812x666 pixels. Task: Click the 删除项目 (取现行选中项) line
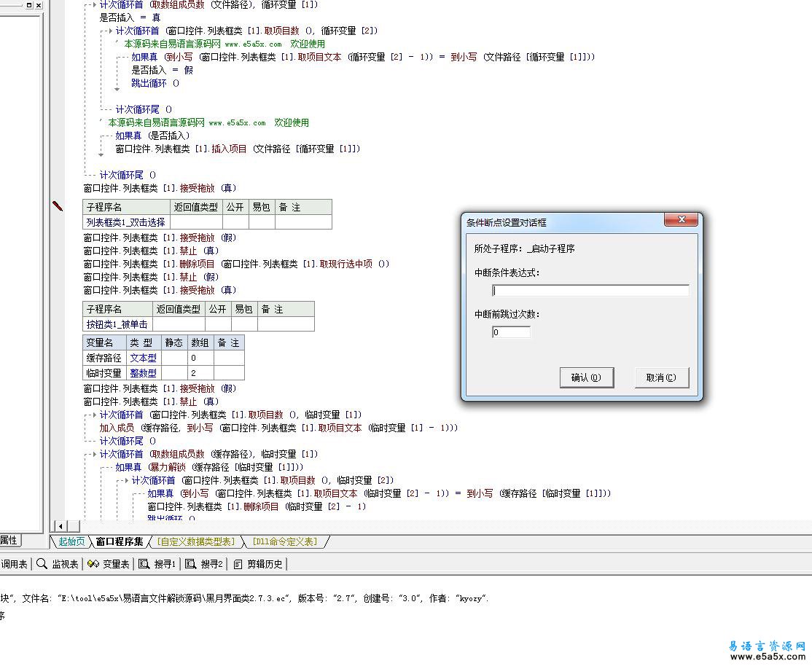(236, 264)
